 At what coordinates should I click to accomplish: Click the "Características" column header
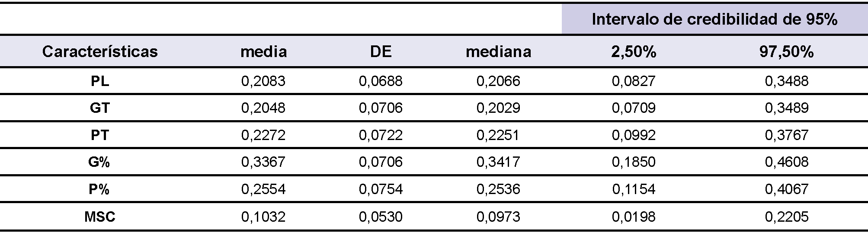(100, 52)
